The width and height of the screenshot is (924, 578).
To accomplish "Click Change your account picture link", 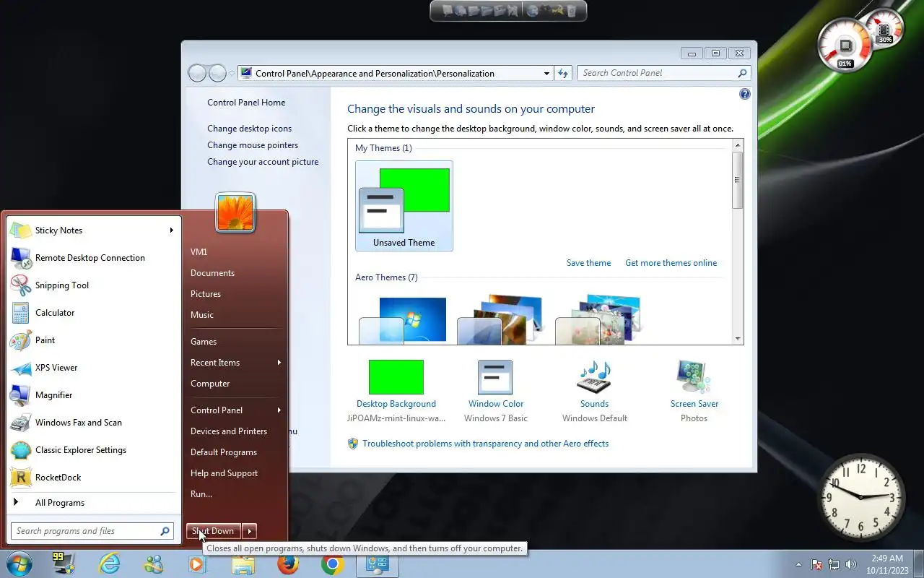I will (263, 162).
